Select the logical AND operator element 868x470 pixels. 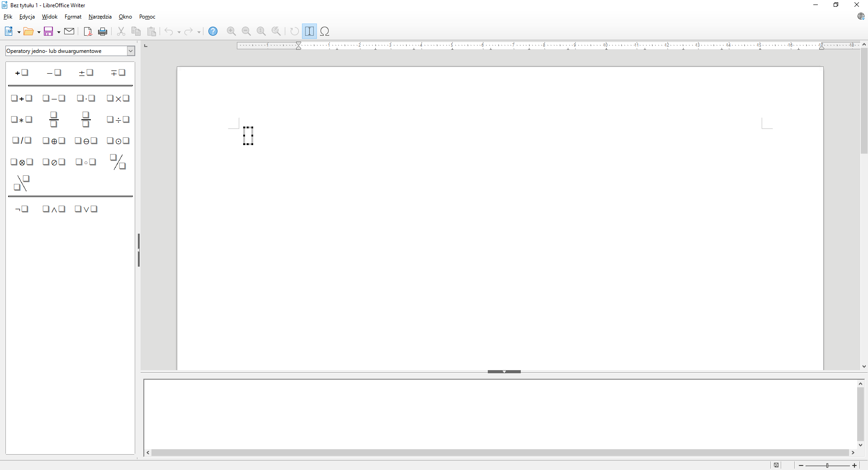53,209
